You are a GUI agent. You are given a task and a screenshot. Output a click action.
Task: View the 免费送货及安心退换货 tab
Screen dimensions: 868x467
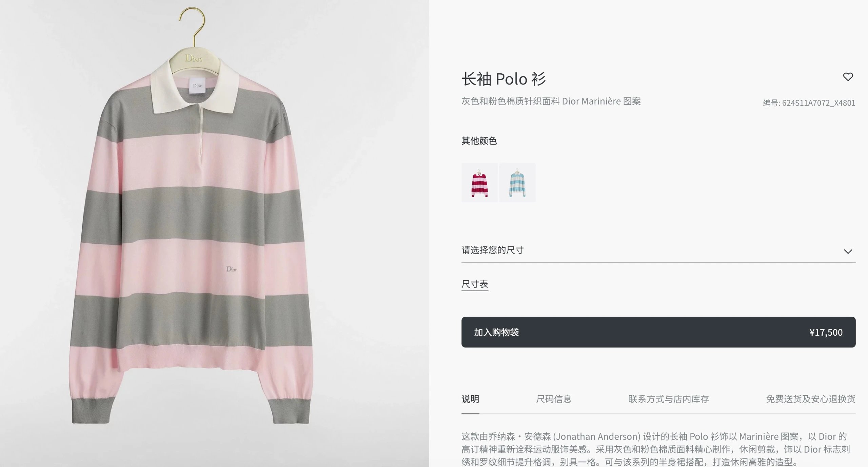click(810, 399)
